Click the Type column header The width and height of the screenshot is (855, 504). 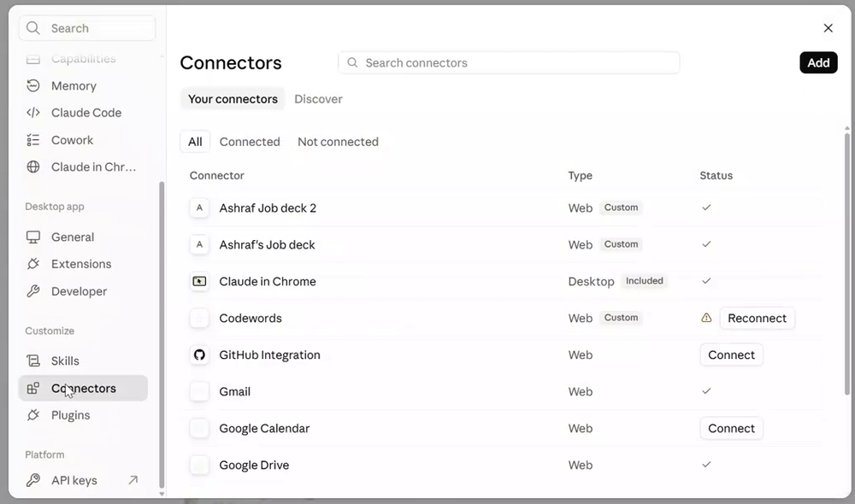click(x=581, y=175)
